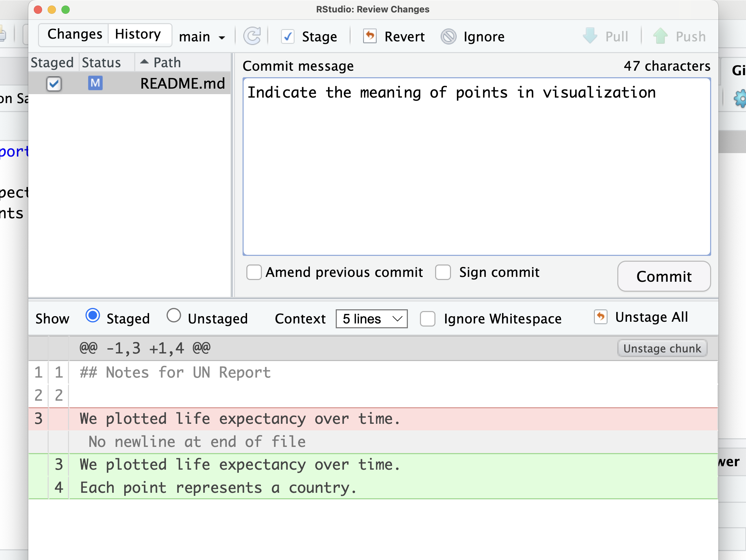The width and height of the screenshot is (746, 560).
Task: Click the Unstage All icon
Action: [x=600, y=317]
